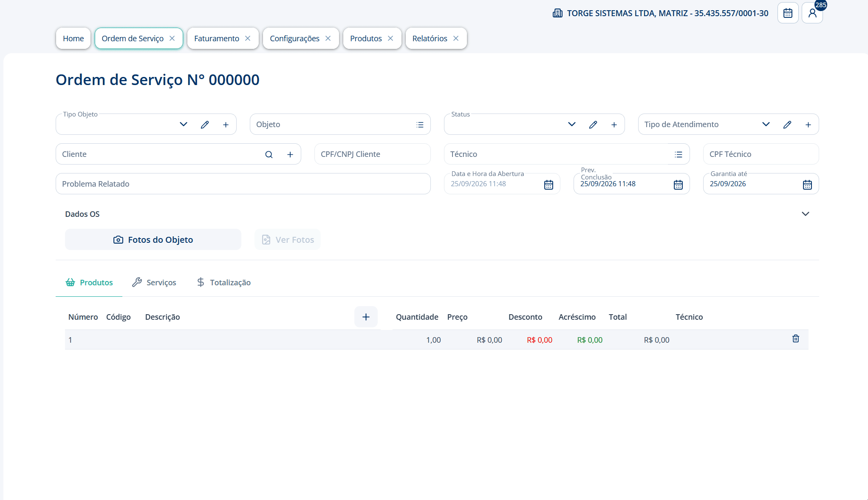Click the Ver Fotos button
The height and width of the screenshot is (500, 868).
288,239
